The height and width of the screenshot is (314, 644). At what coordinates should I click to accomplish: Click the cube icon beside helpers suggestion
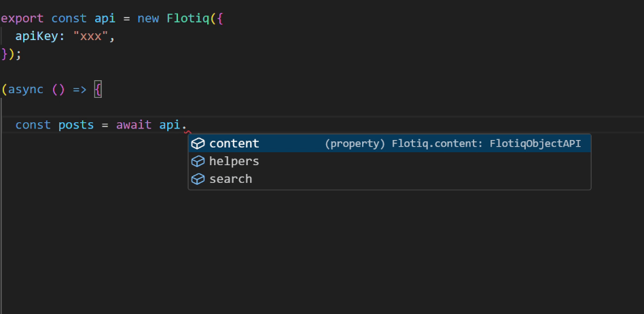click(x=198, y=161)
